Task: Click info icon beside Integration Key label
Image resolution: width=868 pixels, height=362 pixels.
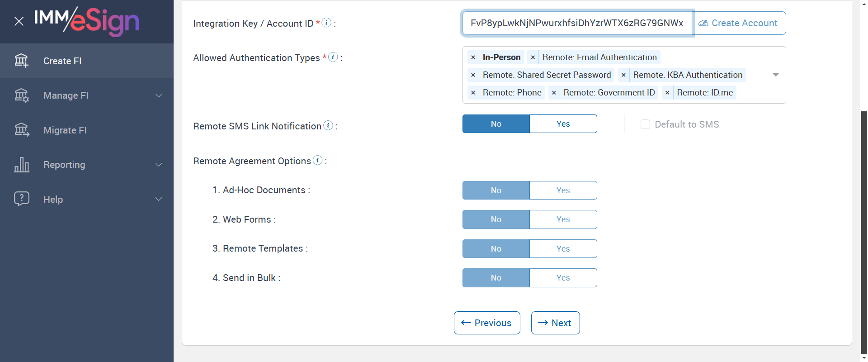Action: pyautogui.click(x=326, y=23)
